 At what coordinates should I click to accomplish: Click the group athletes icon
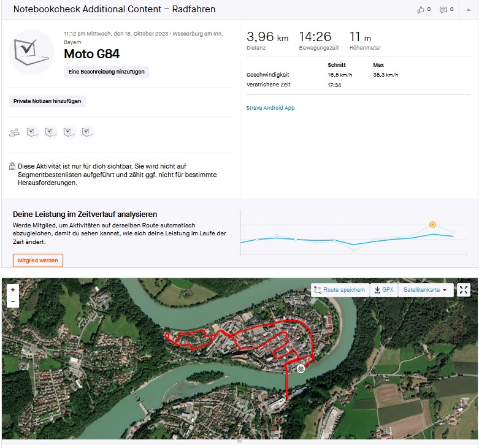14,132
